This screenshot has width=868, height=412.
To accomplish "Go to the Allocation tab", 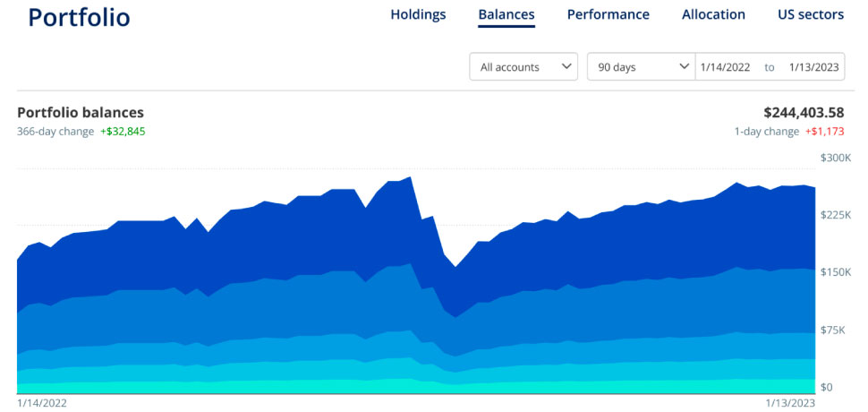I will (x=713, y=14).
